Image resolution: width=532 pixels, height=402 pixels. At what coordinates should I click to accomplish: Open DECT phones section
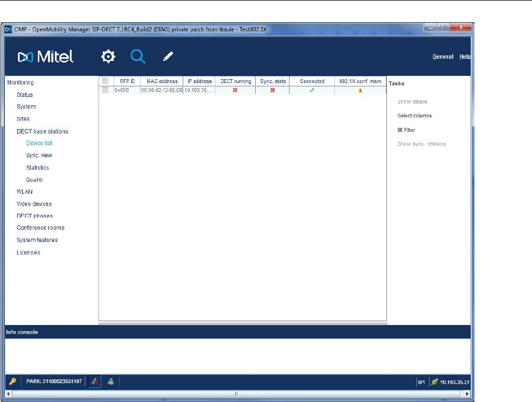[35, 216]
